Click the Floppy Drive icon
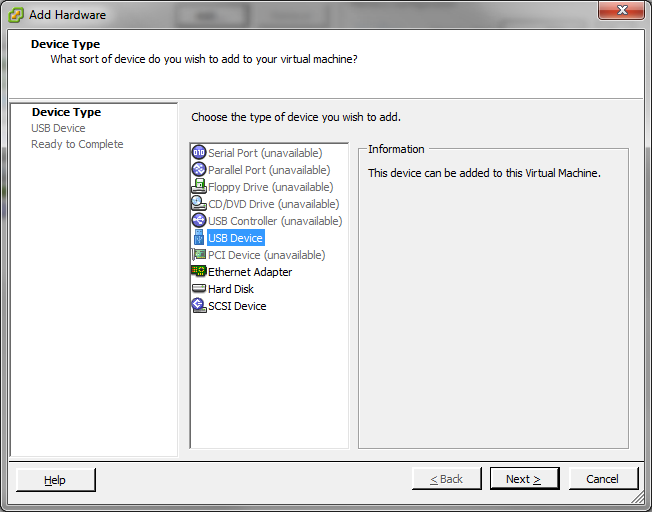 tap(199, 186)
